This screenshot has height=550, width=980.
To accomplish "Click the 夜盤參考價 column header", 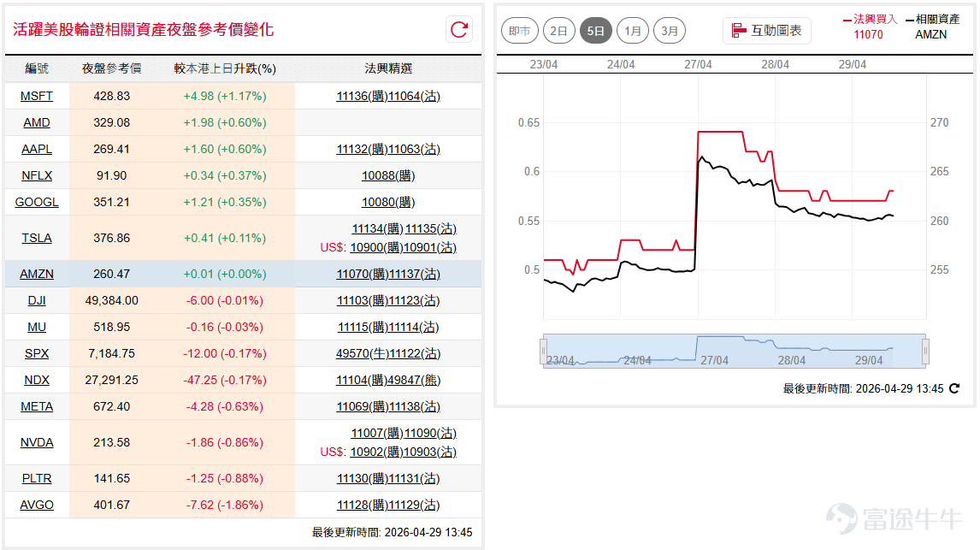I will click(112, 68).
